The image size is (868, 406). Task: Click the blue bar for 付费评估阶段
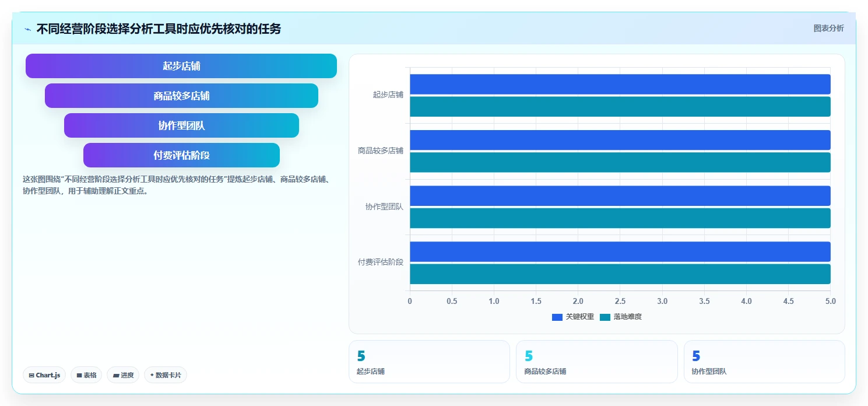click(x=620, y=251)
